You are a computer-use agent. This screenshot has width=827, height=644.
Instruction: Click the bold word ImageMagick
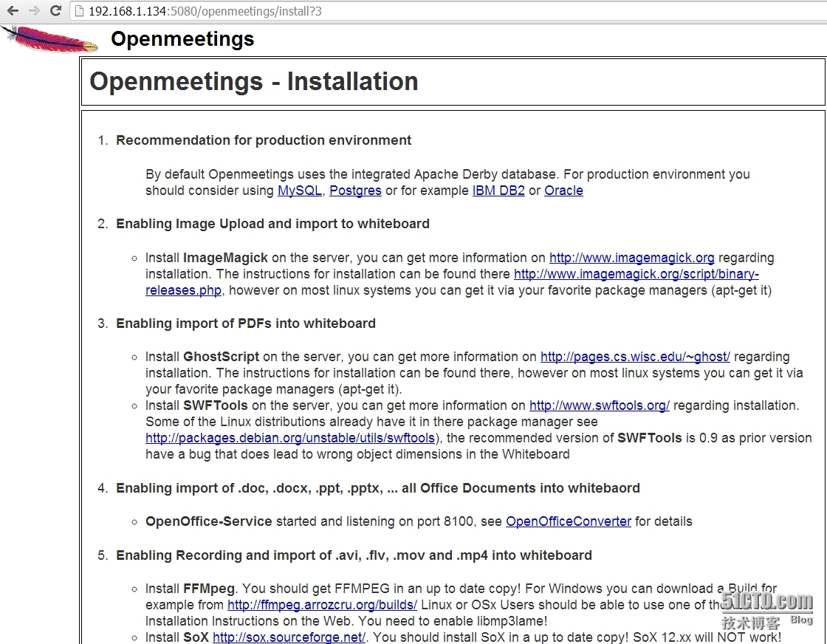coord(225,258)
